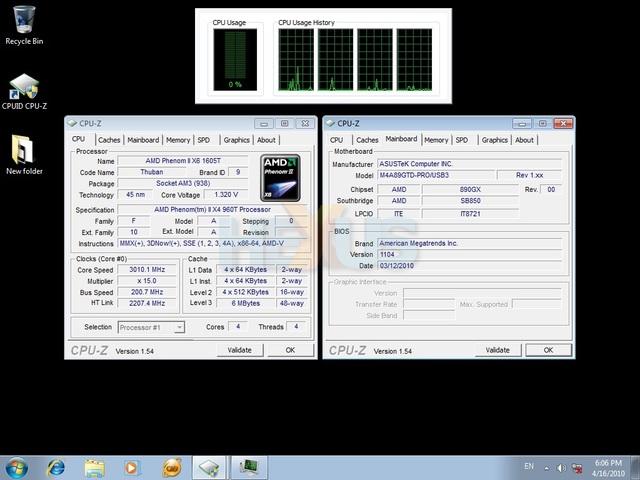Image resolution: width=640 pixels, height=480 pixels.
Task: Switch to Mainboard tab in left CPU-Z window
Action: [143, 140]
